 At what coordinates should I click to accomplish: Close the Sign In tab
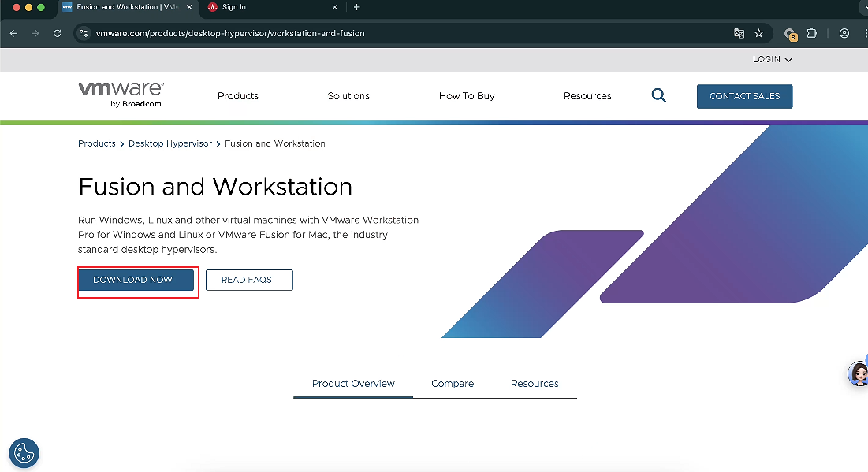pos(334,7)
